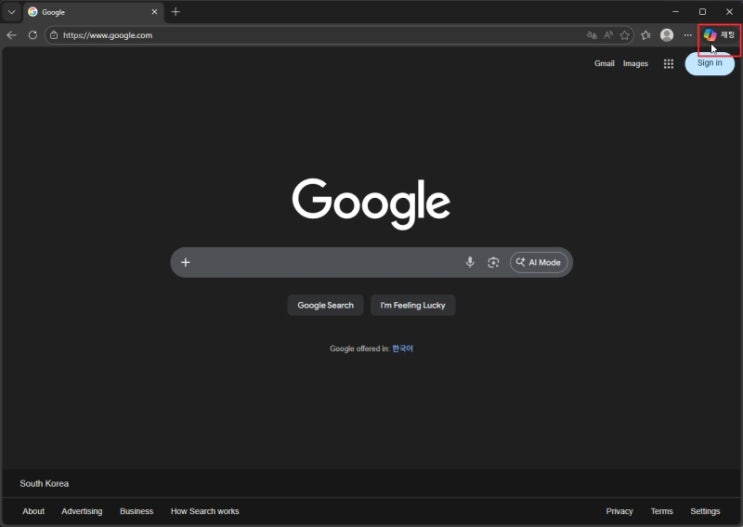Go back to previous page
Viewport: 743px width, 527px height.
coord(11,35)
